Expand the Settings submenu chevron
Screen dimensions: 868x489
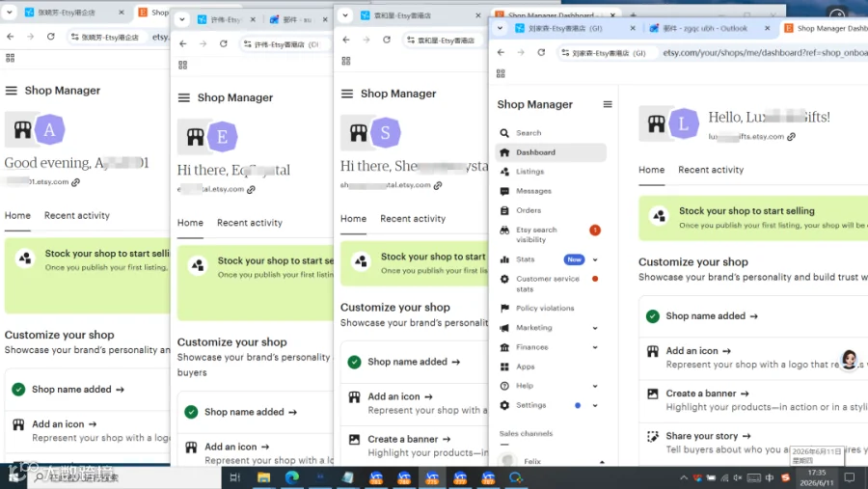595,405
